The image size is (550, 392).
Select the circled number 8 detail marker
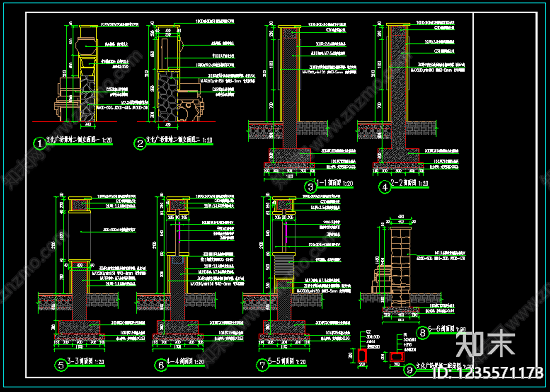pos(422,332)
